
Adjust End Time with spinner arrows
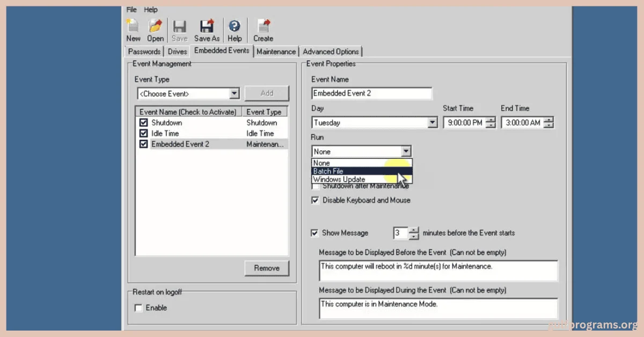[548, 120]
